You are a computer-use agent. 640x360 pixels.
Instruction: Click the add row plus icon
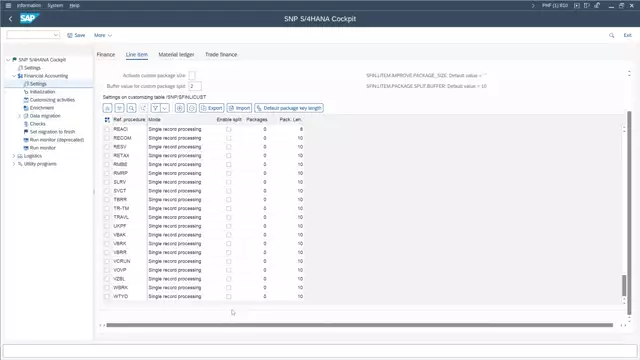click(x=180, y=108)
